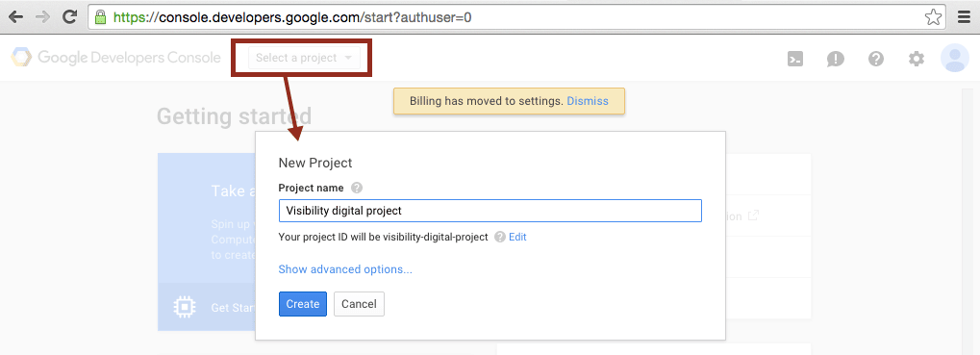Click the Google Developers Console title text
The width and height of the screenshot is (980, 355).
tap(130, 58)
